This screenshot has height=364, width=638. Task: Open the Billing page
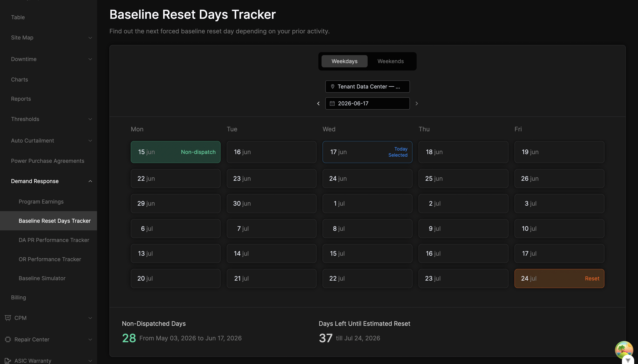(19, 297)
